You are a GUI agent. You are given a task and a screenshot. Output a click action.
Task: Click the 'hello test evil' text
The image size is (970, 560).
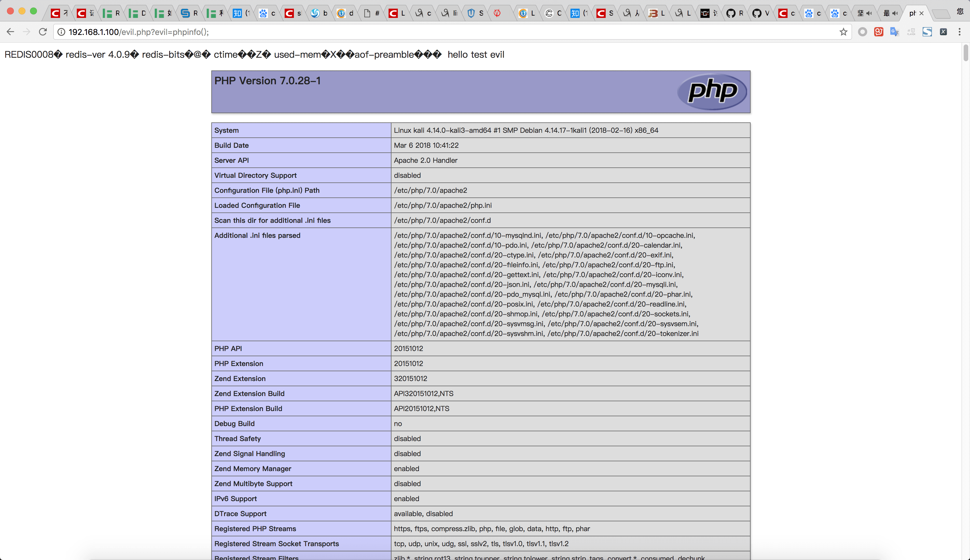[x=476, y=55]
